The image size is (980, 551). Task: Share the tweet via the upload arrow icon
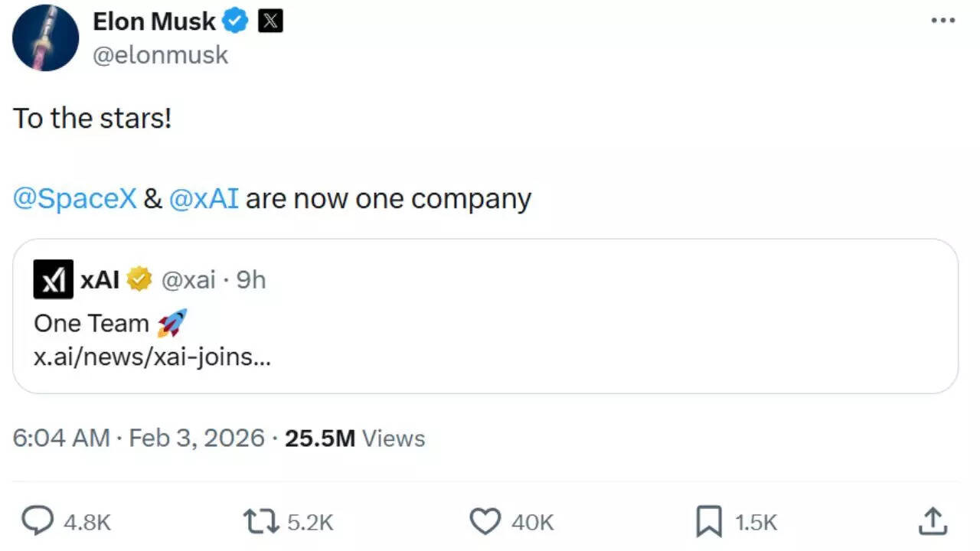932,522
